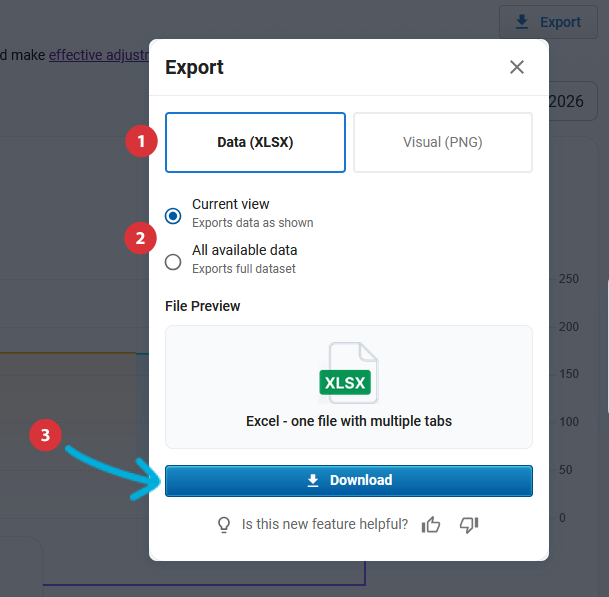Close the Export dialog with X
This screenshot has height=597, width=609.
click(x=517, y=67)
